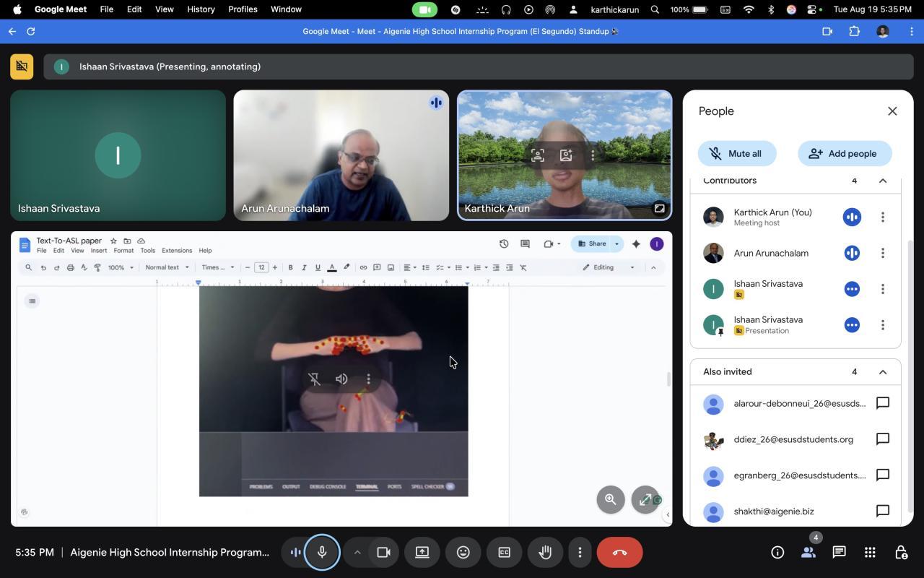924x578 pixels.
Task: Open the Profiles menu
Action: click(243, 9)
